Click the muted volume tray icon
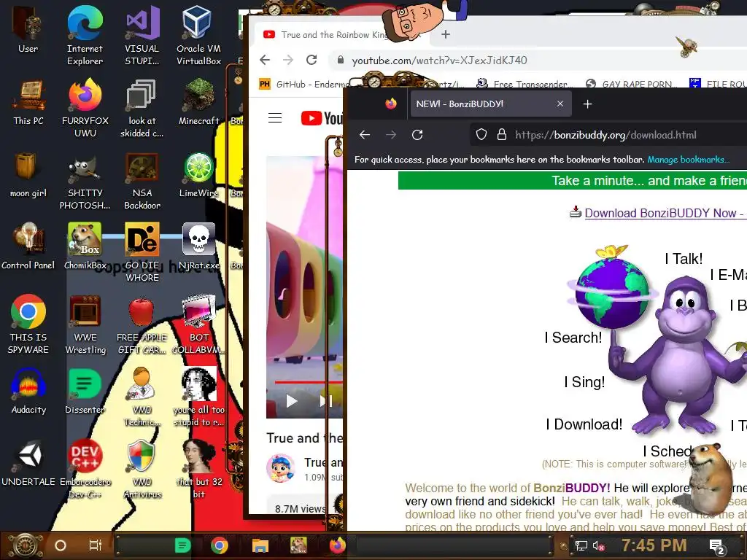 click(599, 545)
